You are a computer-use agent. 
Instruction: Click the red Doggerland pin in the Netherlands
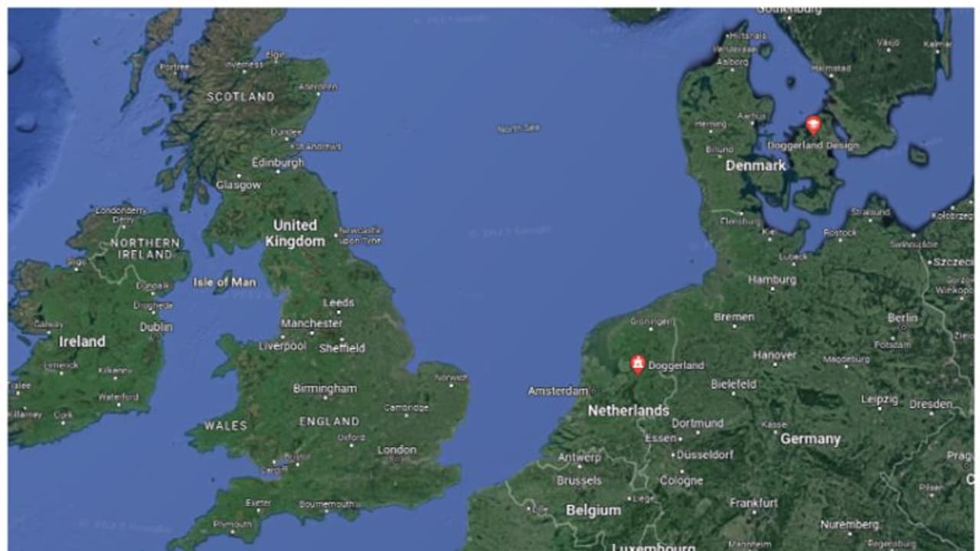tap(638, 365)
